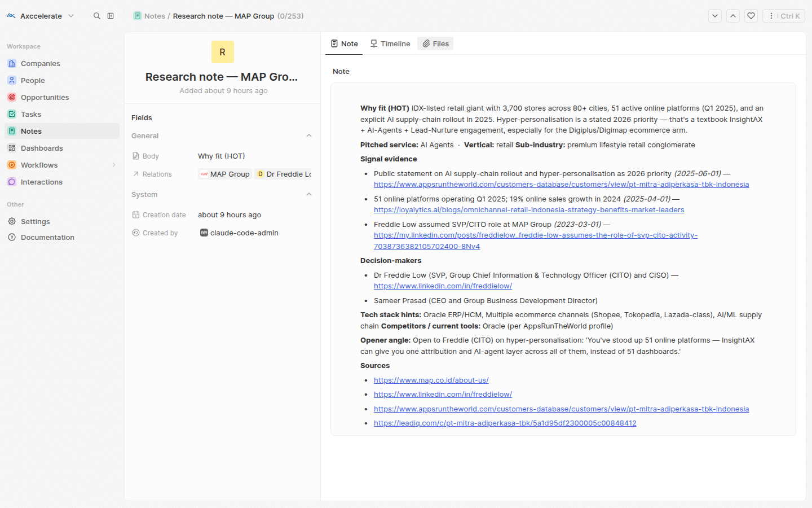Click the yellow R avatar of the note
Viewport: 812px width, 508px height.
point(223,52)
